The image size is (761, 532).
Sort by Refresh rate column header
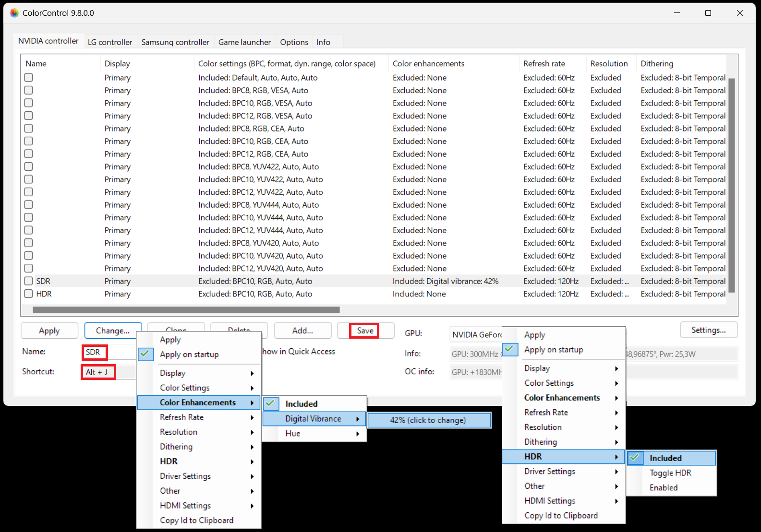coord(552,64)
